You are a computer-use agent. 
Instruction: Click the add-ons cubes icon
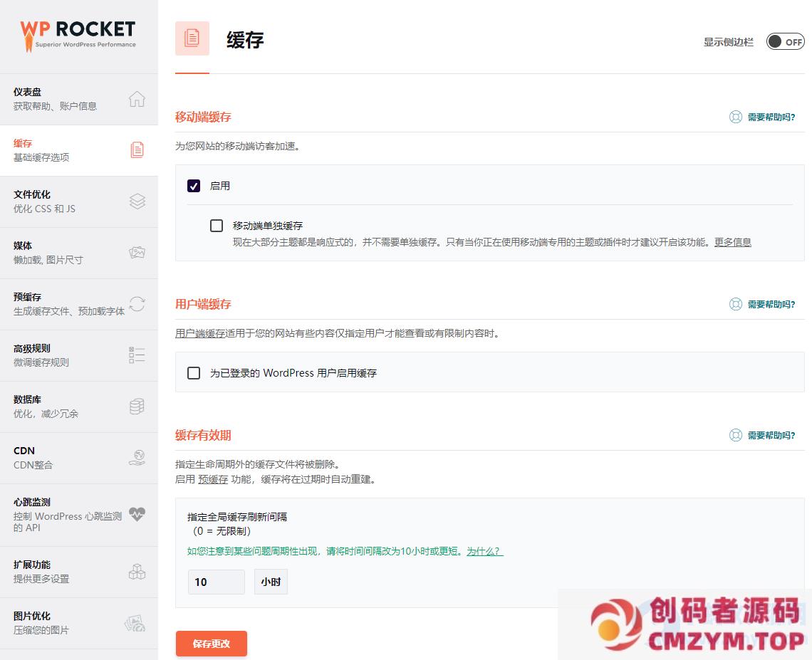click(x=137, y=572)
